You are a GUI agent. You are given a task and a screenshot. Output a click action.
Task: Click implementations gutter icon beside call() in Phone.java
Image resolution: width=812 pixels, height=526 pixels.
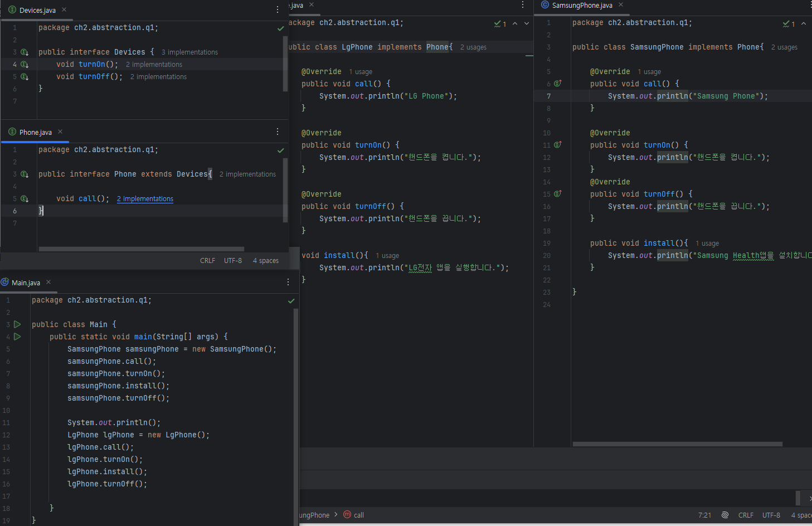coord(25,199)
